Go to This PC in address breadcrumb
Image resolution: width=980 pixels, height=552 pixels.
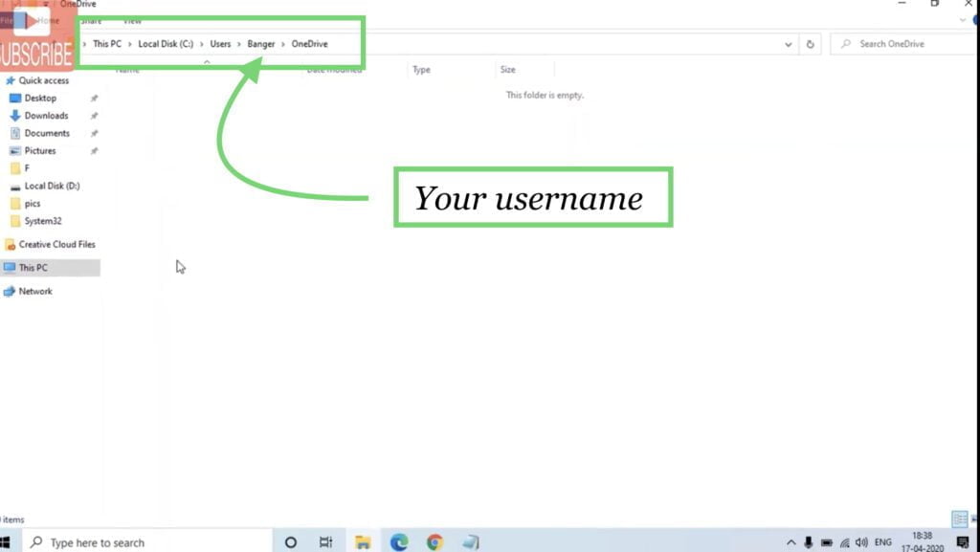point(107,44)
